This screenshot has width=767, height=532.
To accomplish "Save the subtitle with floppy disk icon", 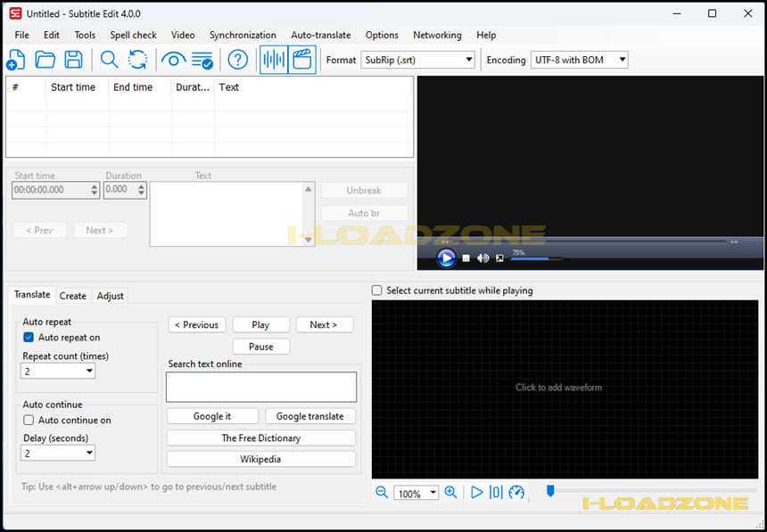I will point(74,60).
